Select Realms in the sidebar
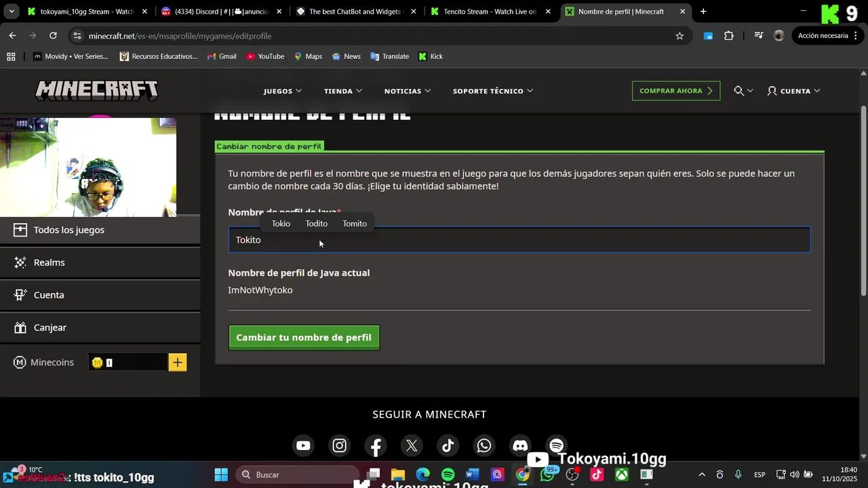The height and width of the screenshot is (488, 868). pyautogui.click(x=100, y=262)
